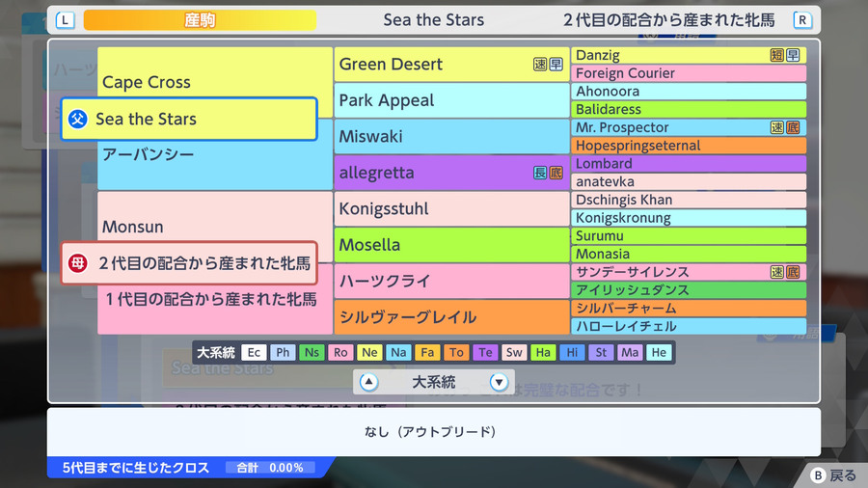Click Foreign Courier ancestor row
The height and width of the screenshot is (488, 868).
[688, 73]
